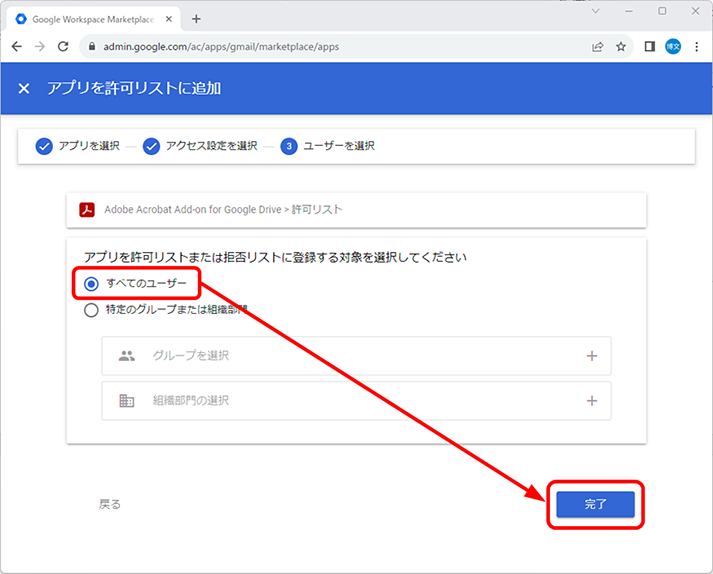Viewport: 713px width, 574px height.
Task: Click the Adobe Acrobat Add-on for Google Drive text
Action: [x=193, y=210]
